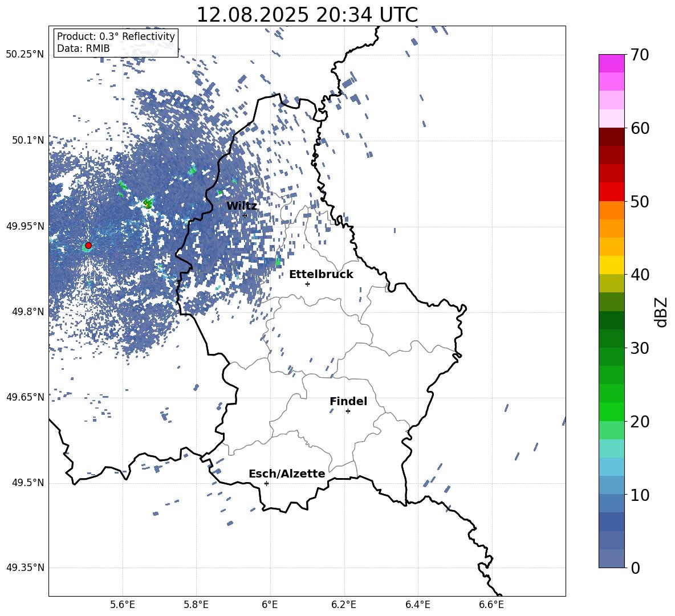Screen dimensions: 675x616
Task: Click the 49.5°N latitude label
Action: 28,483
